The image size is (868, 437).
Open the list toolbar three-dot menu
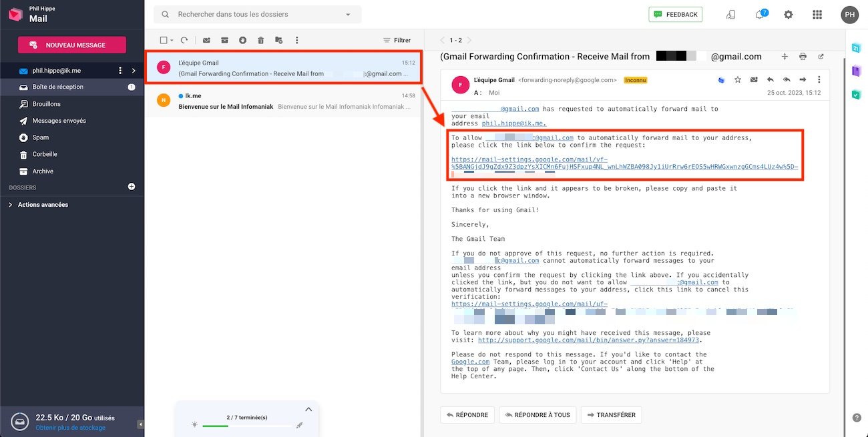(x=297, y=40)
